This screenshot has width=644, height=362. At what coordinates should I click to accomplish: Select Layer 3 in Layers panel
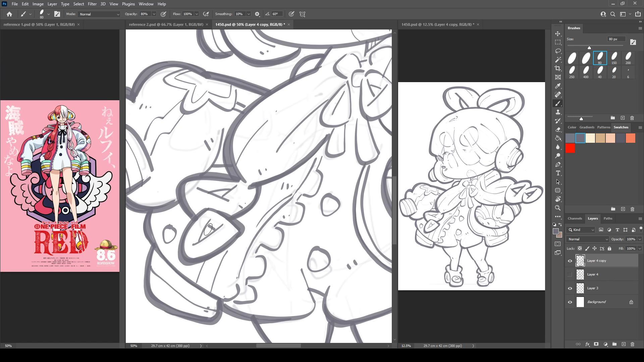602,288
